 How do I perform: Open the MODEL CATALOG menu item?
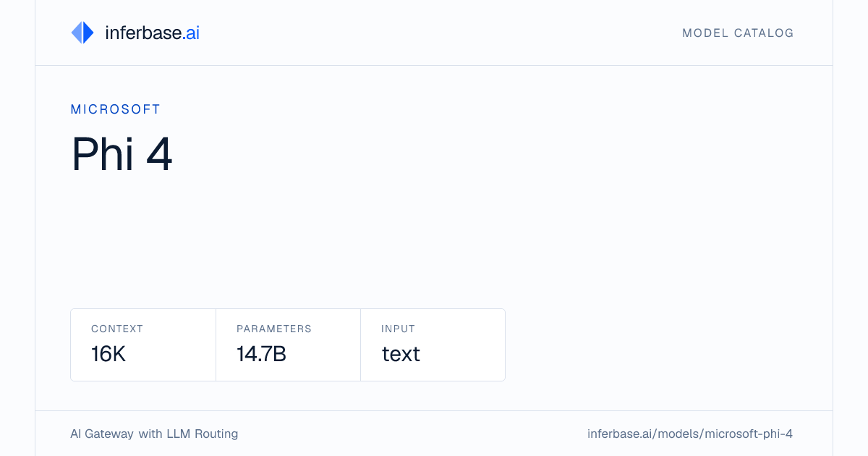pyautogui.click(x=738, y=33)
